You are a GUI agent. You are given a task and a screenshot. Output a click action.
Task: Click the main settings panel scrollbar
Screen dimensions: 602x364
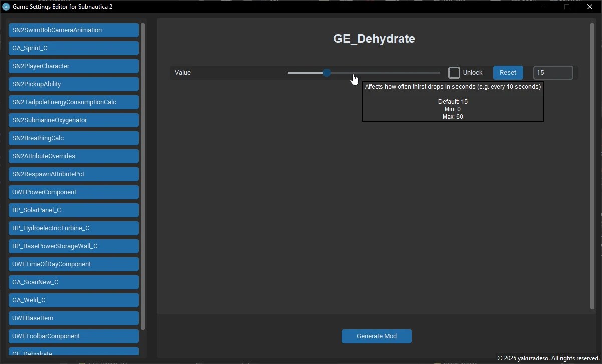[592, 166]
